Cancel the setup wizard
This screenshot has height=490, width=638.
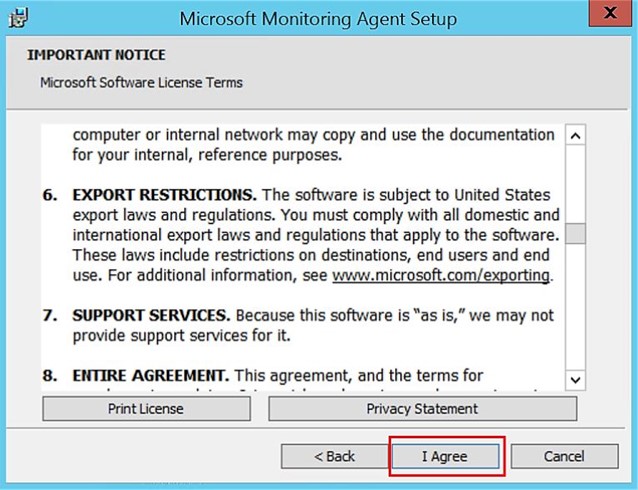(x=564, y=456)
